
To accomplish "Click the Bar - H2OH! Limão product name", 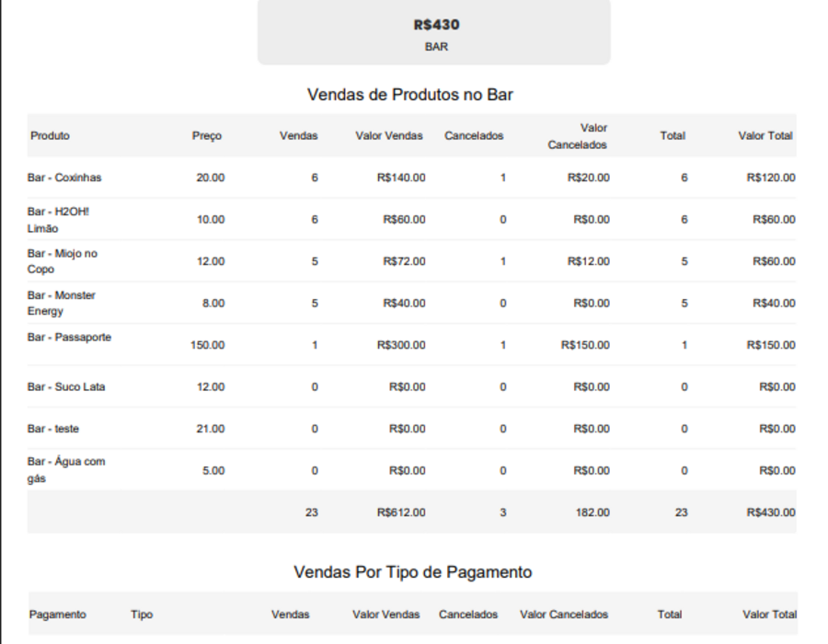I will [x=58, y=220].
